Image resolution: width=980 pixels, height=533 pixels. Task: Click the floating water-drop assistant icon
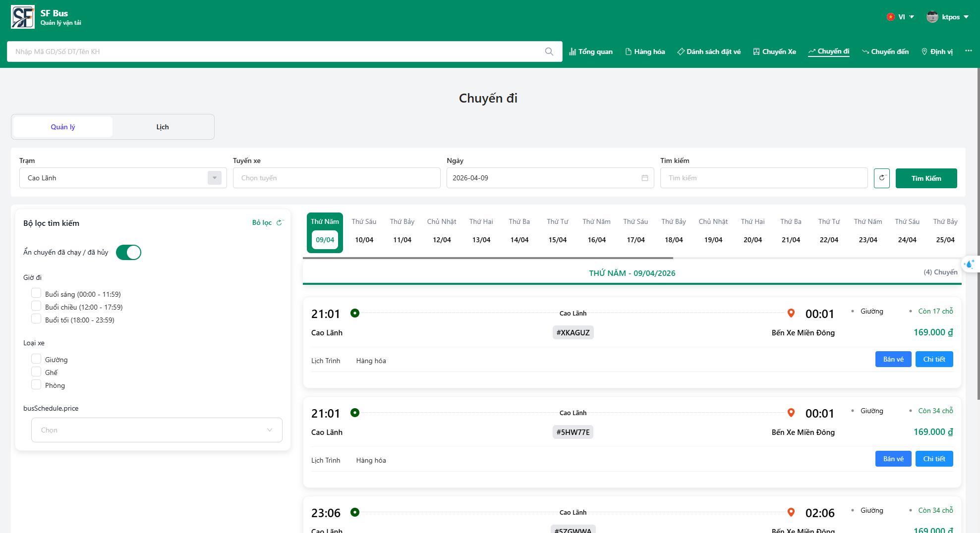coord(970,264)
